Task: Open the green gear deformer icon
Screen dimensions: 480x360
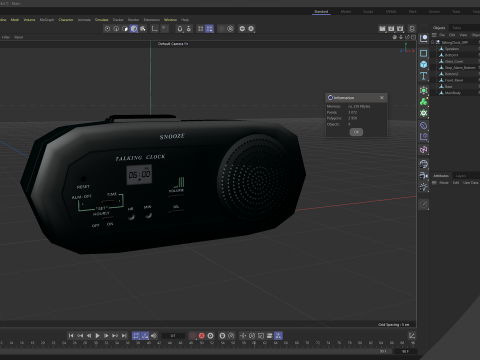Action: pyautogui.click(x=424, y=113)
